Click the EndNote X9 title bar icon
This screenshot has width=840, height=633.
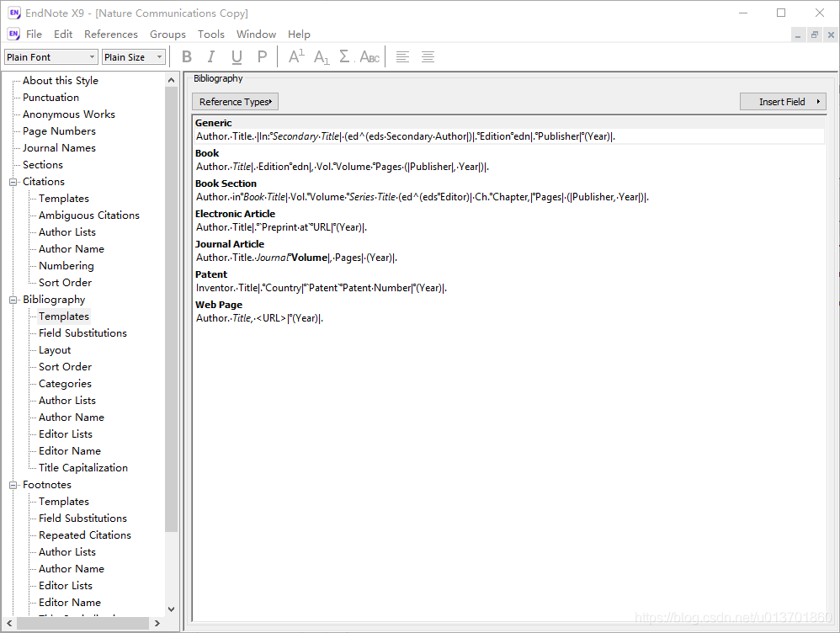tap(14, 13)
